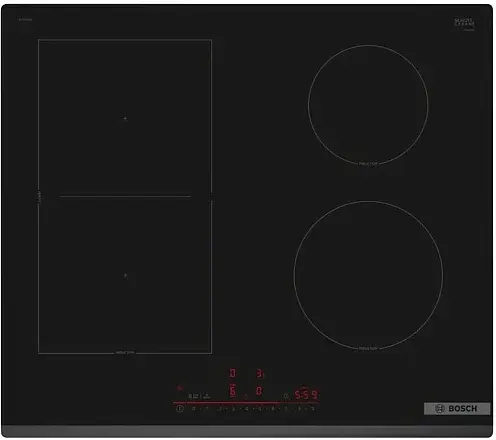Tap the 5.59 timer display
Viewport: 496px width, 440px height.
pos(306,395)
